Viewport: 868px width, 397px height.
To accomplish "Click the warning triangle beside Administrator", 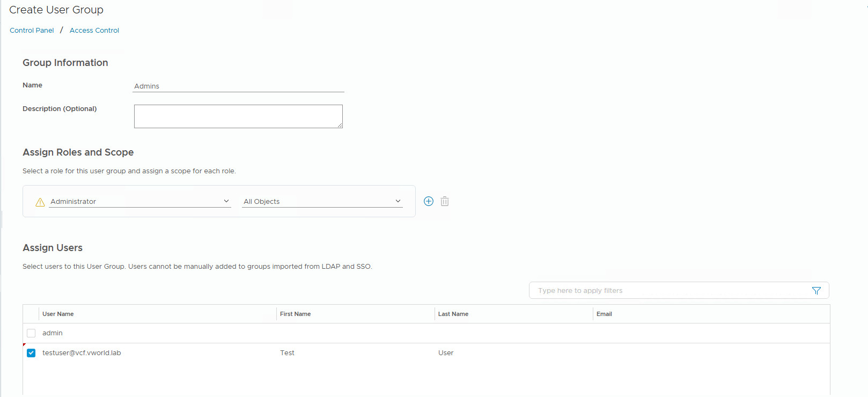I will pyautogui.click(x=40, y=202).
